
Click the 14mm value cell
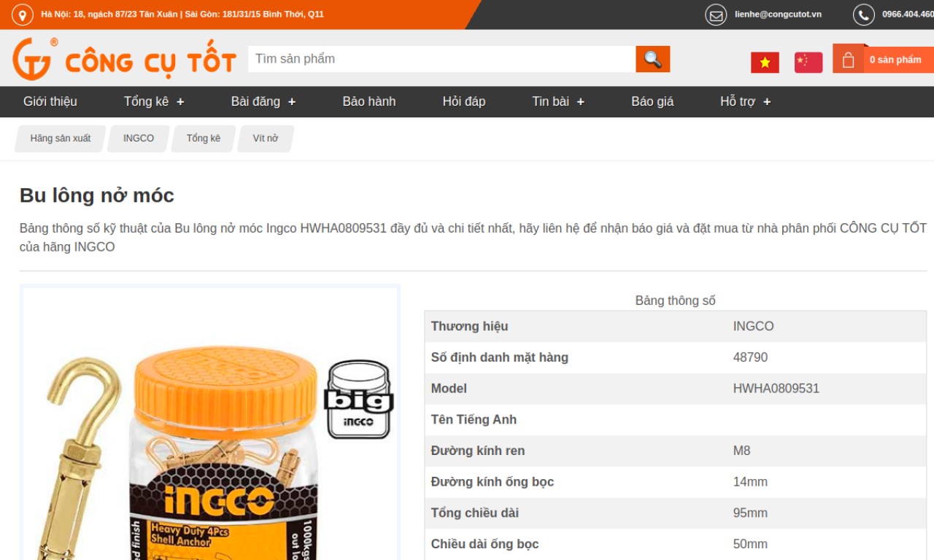pyautogui.click(x=751, y=482)
